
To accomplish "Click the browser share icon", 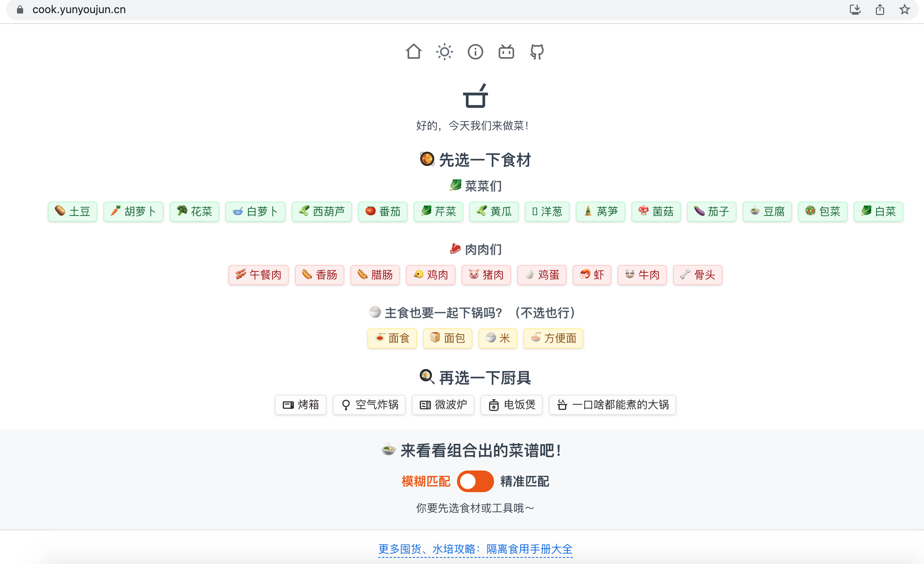I will 880,10.
